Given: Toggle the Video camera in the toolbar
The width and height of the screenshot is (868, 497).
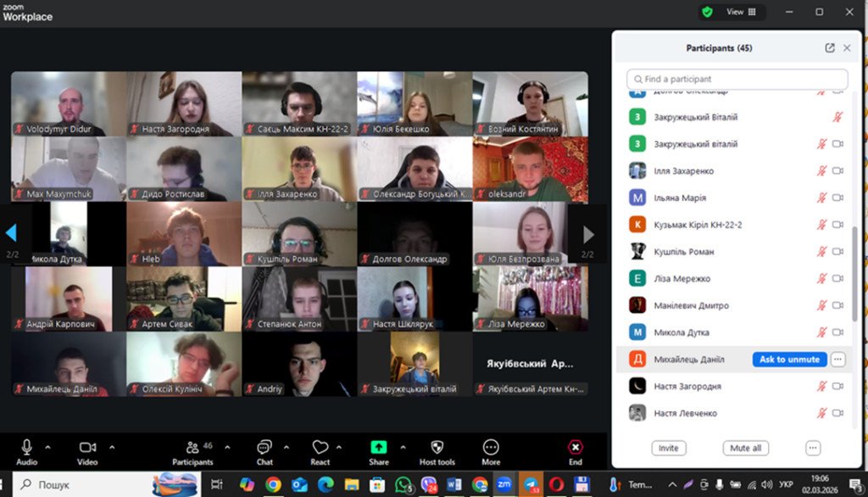Looking at the screenshot, I should point(87,447).
